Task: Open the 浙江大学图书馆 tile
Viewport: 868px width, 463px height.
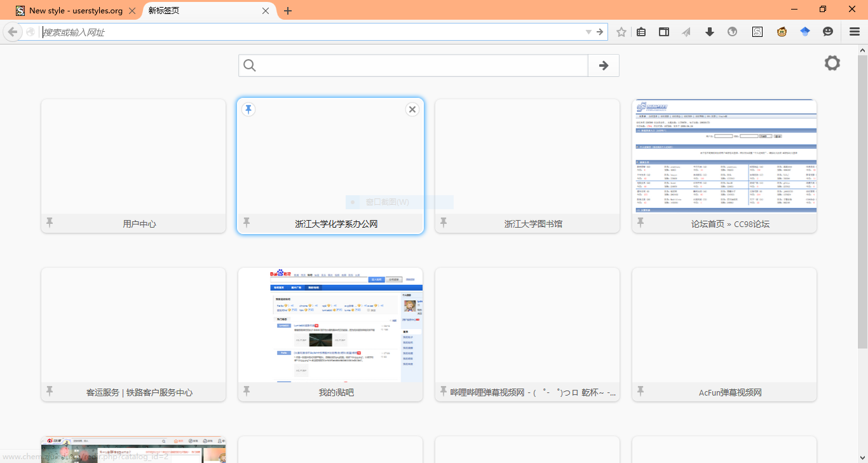Action: coord(527,166)
